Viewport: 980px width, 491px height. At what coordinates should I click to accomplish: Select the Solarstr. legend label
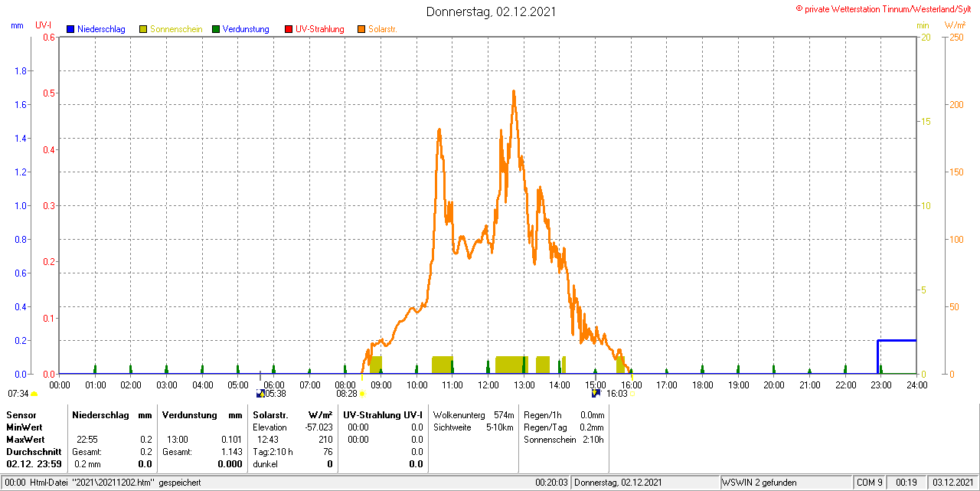(x=383, y=29)
